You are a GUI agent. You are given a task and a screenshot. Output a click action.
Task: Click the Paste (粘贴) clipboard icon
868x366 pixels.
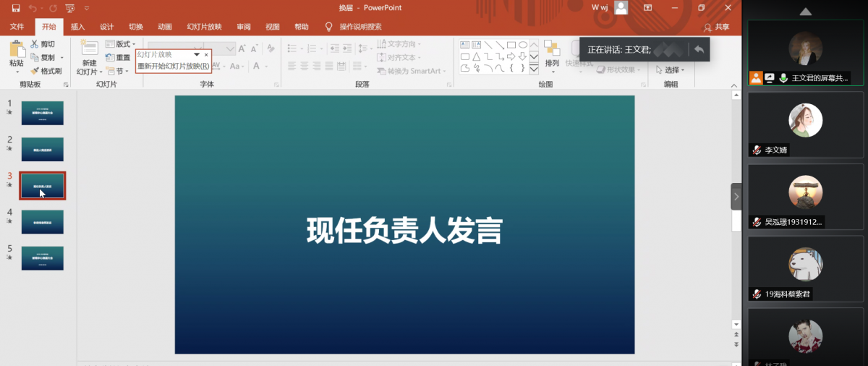(16, 51)
